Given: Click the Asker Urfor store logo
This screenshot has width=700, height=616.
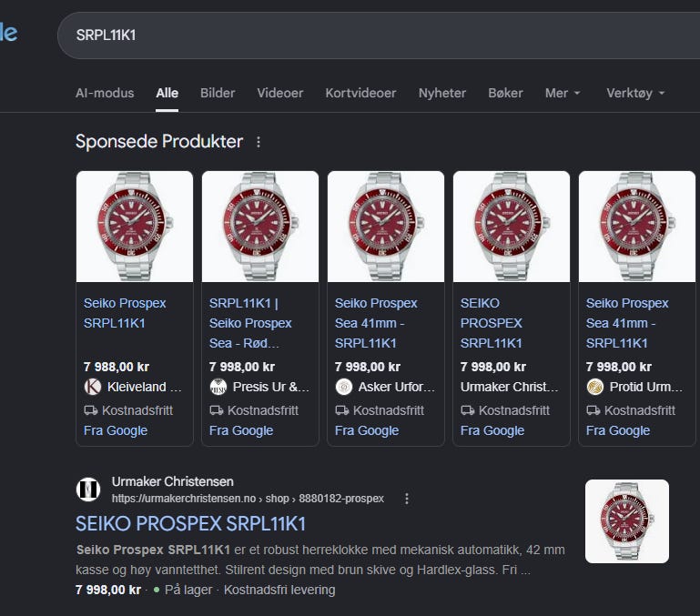Looking at the screenshot, I should (344, 387).
